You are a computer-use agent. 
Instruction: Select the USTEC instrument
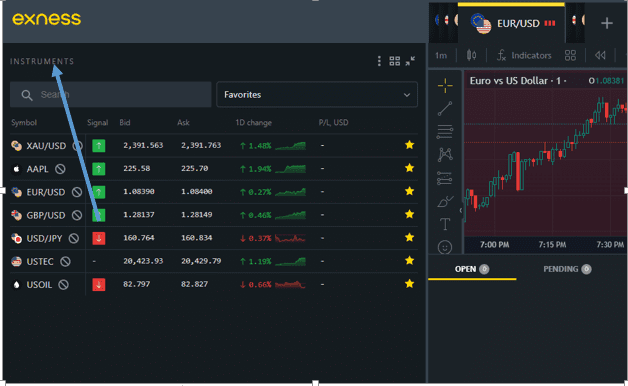click(40, 261)
